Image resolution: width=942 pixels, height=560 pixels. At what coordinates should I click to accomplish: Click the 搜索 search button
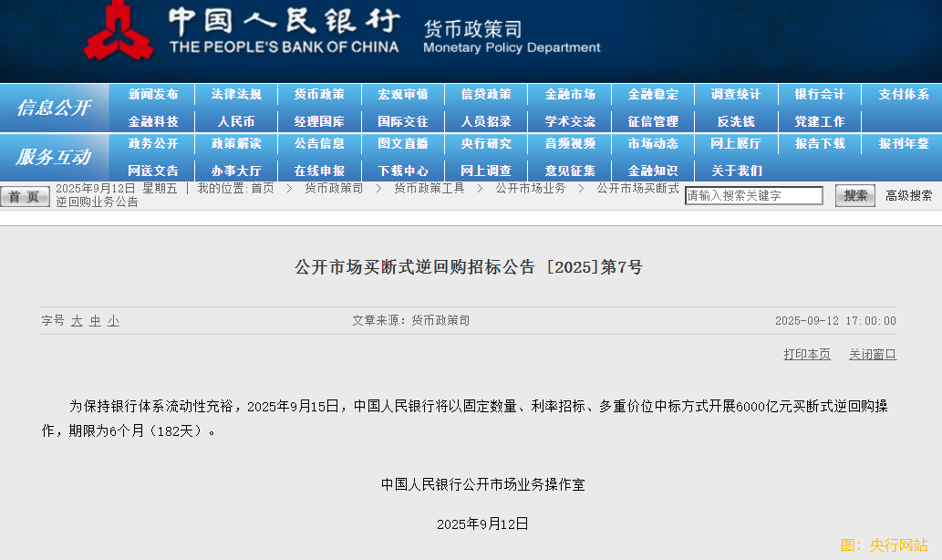[854, 195]
